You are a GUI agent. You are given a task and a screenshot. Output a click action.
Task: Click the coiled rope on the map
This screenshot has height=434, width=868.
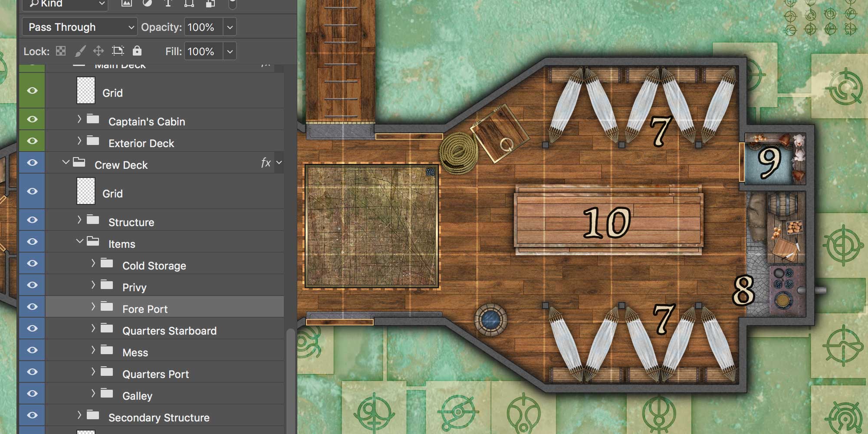pyautogui.click(x=458, y=153)
